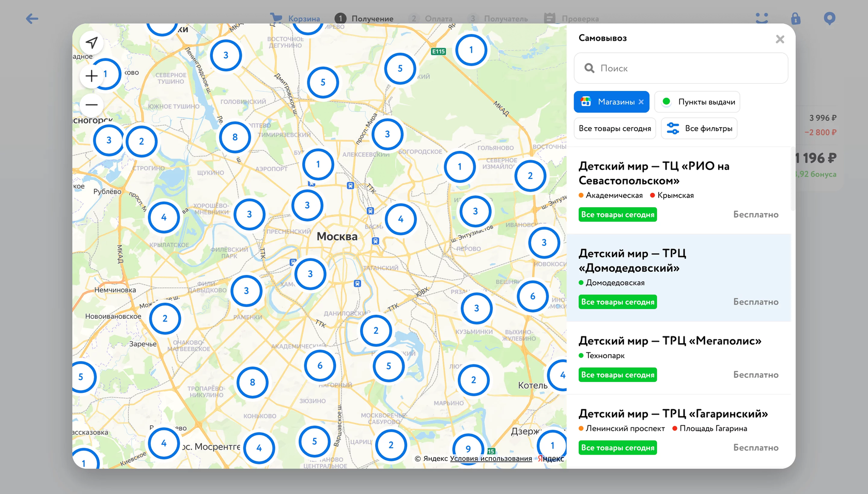Open cluster 1 near Гольяново
The image size is (868, 494).
point(460,167)
